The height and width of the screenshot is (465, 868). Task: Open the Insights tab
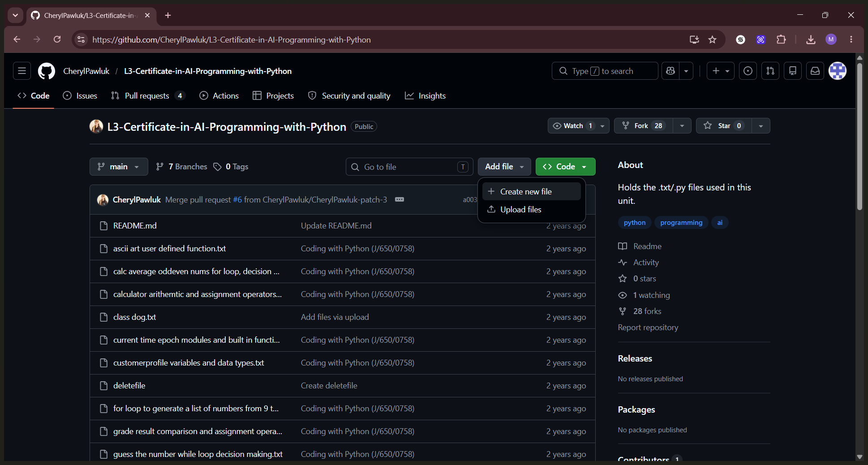click(425, 96)
